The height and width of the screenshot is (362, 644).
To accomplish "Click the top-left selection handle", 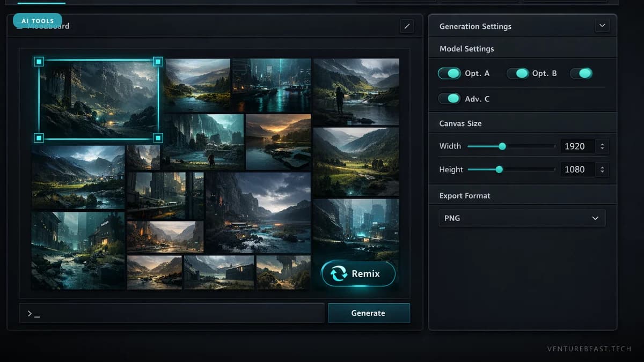I will tap(39, 62).
